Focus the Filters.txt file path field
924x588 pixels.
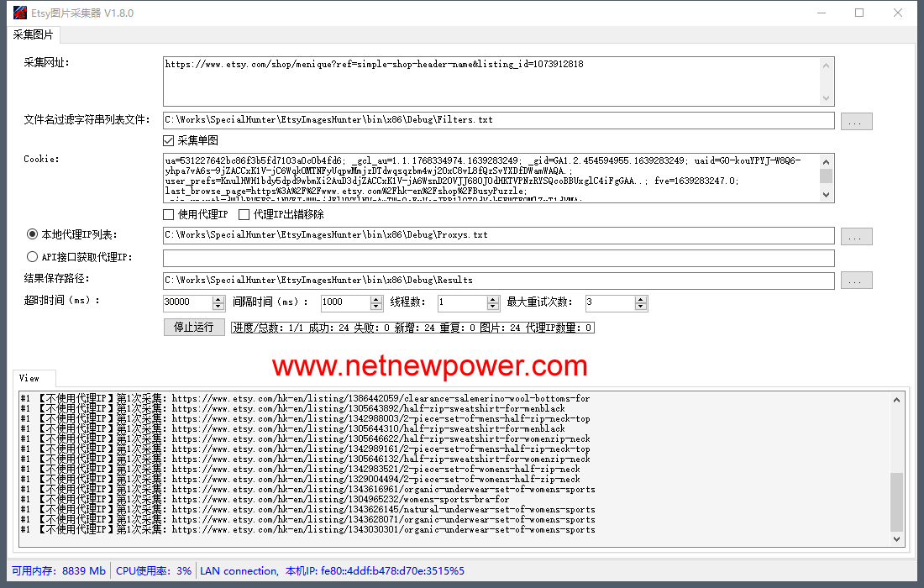tap(498, 120)
